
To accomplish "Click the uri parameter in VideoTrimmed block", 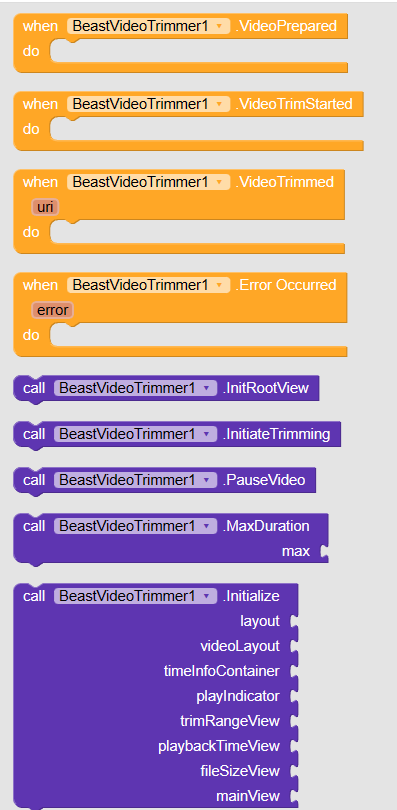I will coord(45,207).
